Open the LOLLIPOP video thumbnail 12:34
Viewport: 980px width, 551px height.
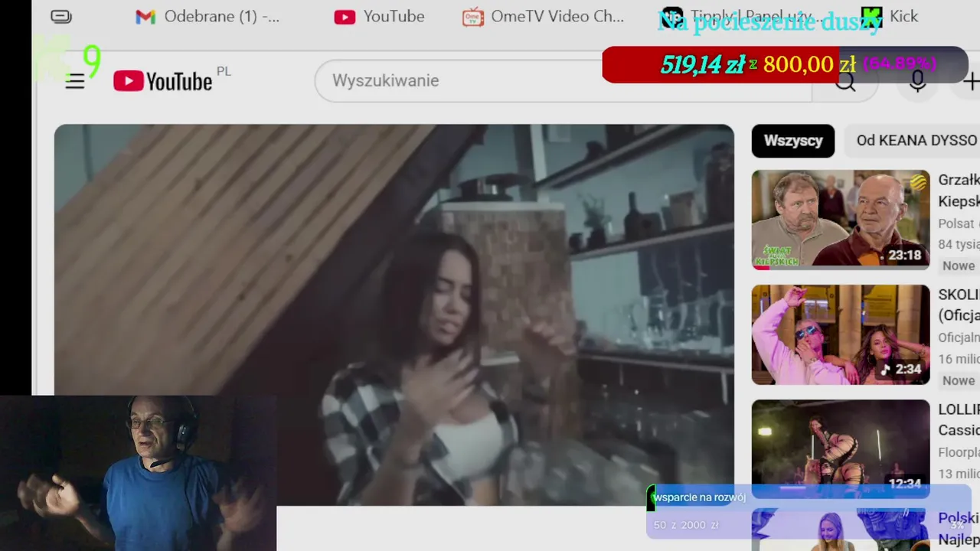(x=841, y=449)
